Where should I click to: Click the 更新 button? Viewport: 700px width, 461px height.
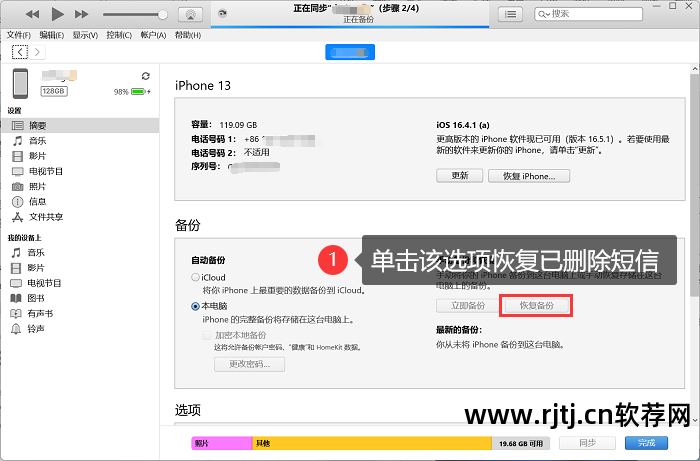pyautogui.click(x=459, y=176)
